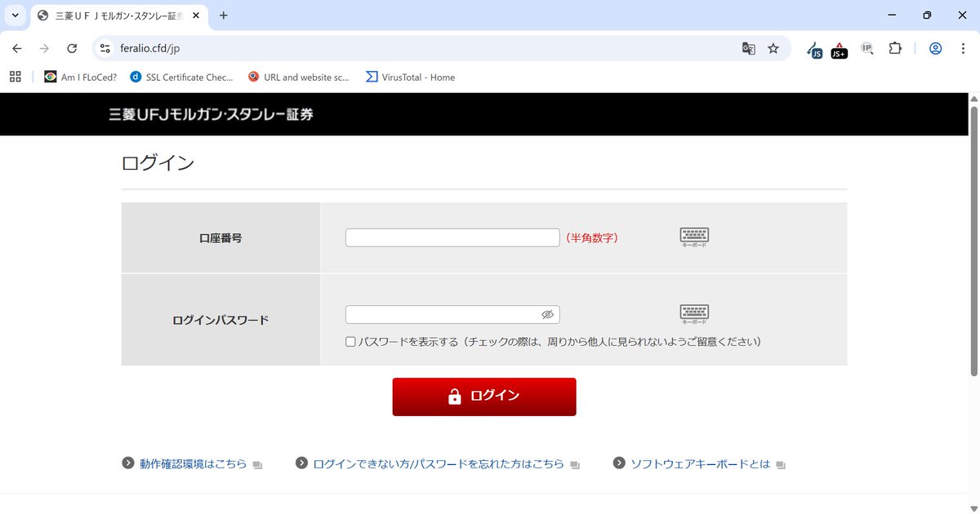The width and height of the screenshot is (980, 514).
Task: Bookmark this page with the star icon
Action: tap(773, 48)
